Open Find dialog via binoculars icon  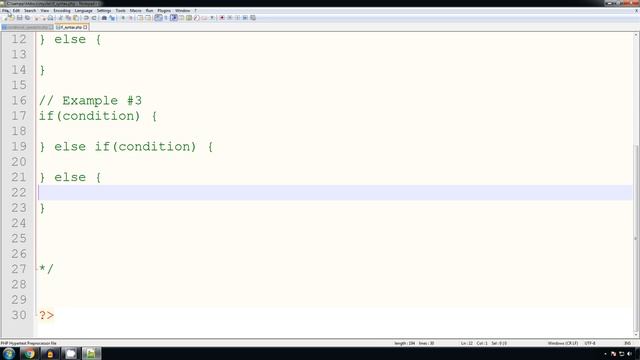[x=104, y=18]
